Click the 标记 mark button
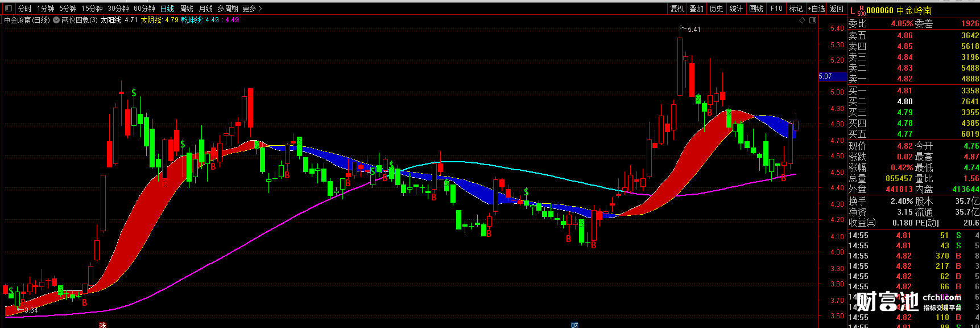This screenshot has height=328, width=980. tap(796, 9)
